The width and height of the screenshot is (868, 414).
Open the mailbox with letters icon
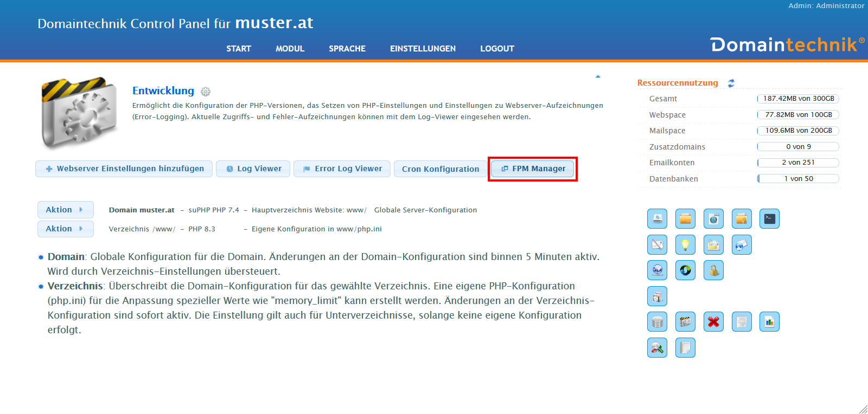click(x=714, y=245)
